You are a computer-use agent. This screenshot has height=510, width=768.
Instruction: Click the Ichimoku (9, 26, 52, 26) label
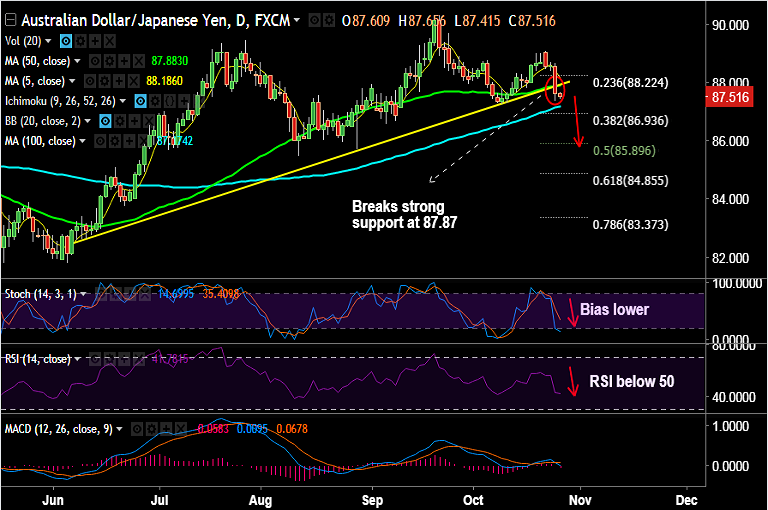point(60,101)
